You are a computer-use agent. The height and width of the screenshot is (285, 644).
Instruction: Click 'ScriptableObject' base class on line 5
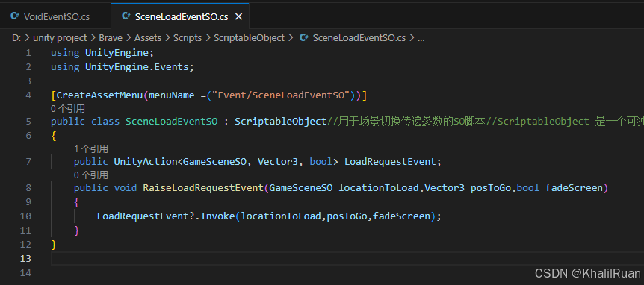[x=281, y=122]
